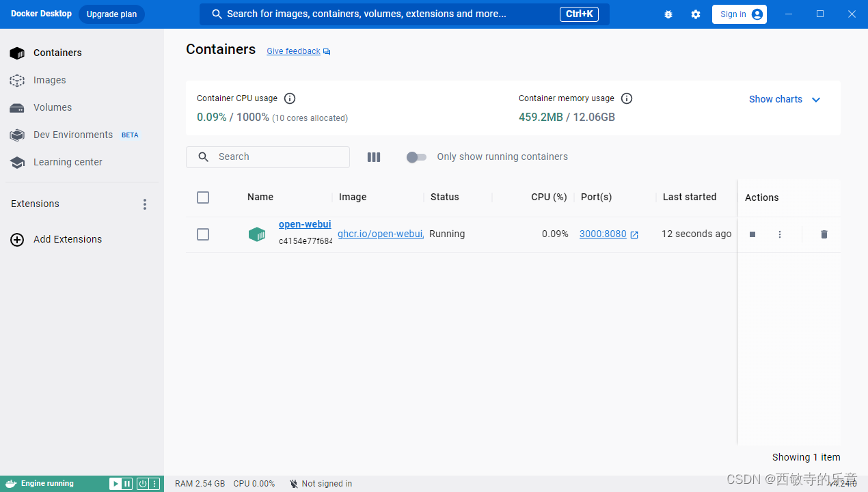Viewport: 868px width, 492px height.
Task: Maximize the Docker Desktop window
Action: click(820, 14)
